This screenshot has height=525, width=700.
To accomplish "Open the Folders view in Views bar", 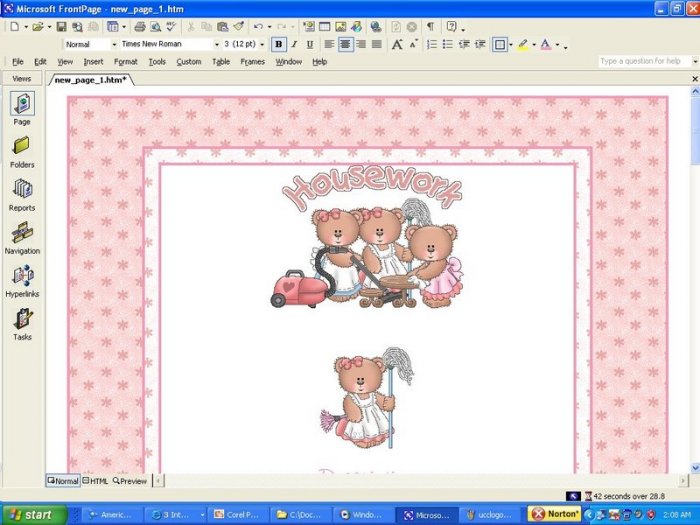I will click(x=22, y=152).
